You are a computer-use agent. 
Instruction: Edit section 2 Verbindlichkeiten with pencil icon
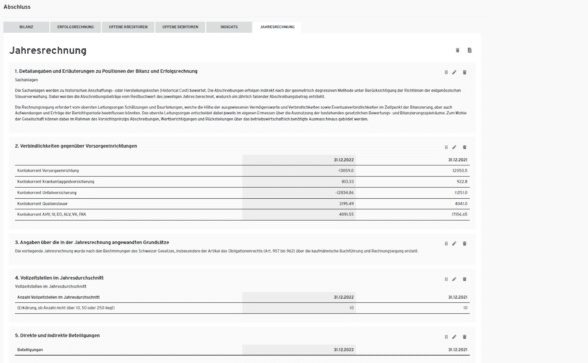[x=454, y=147]
